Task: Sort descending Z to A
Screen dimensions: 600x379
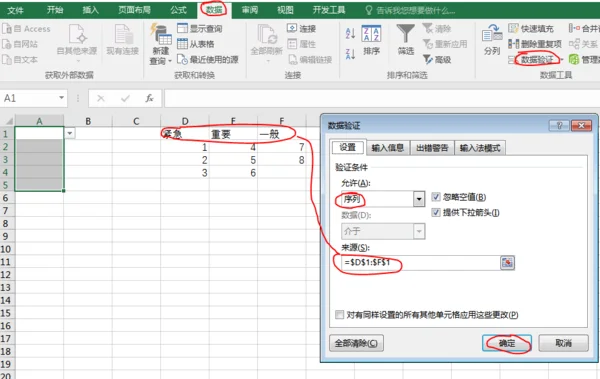Action: pos(350,54)
